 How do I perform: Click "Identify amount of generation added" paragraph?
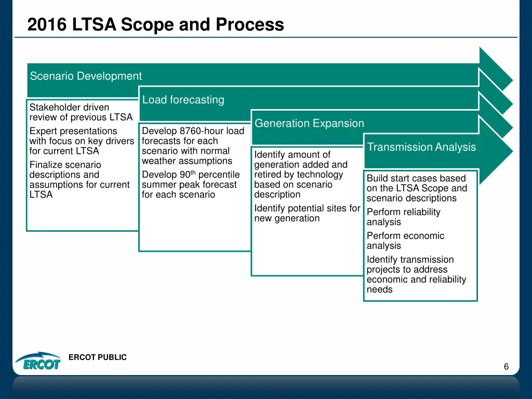300,175
